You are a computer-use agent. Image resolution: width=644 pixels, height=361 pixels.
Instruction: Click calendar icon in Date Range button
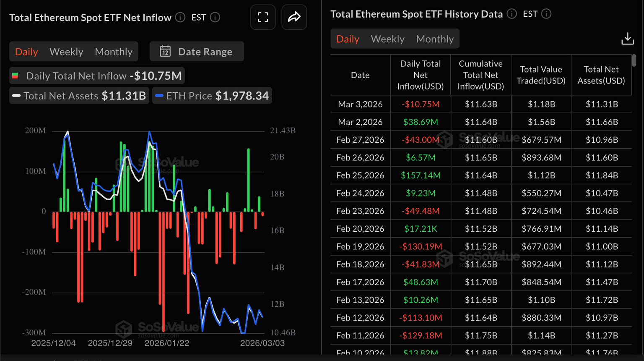click(x=165, y=52)
